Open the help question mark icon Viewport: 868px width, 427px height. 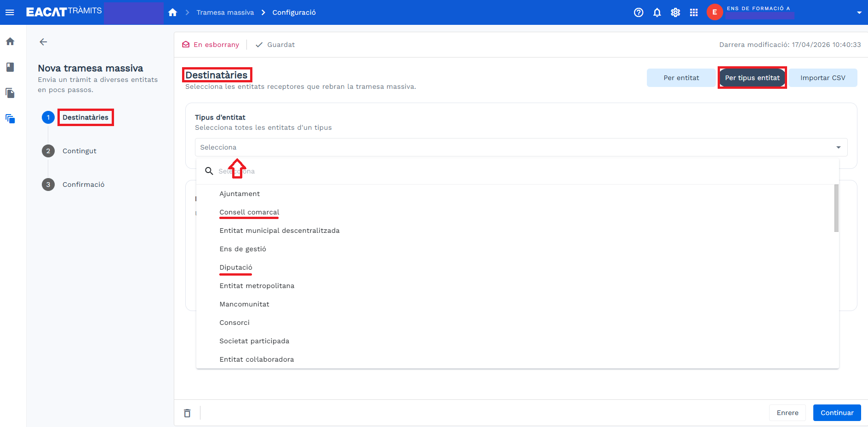(x=639, y=12)
